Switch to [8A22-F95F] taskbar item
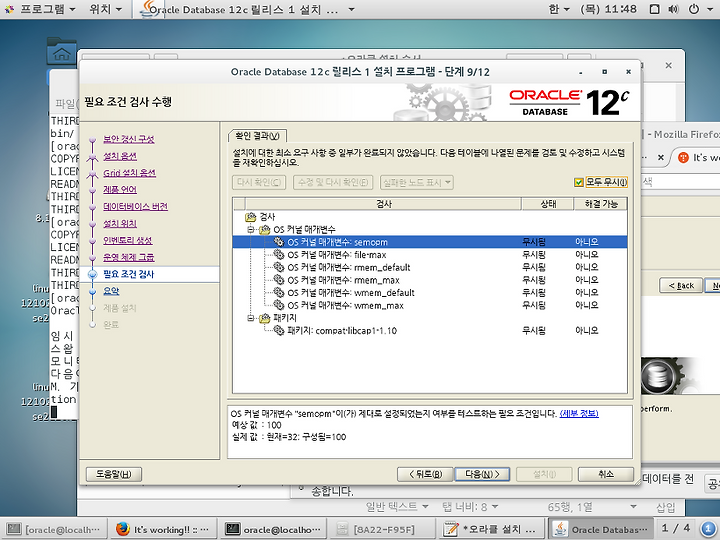This screenshot has width=720, height=540. pos(382,529)
